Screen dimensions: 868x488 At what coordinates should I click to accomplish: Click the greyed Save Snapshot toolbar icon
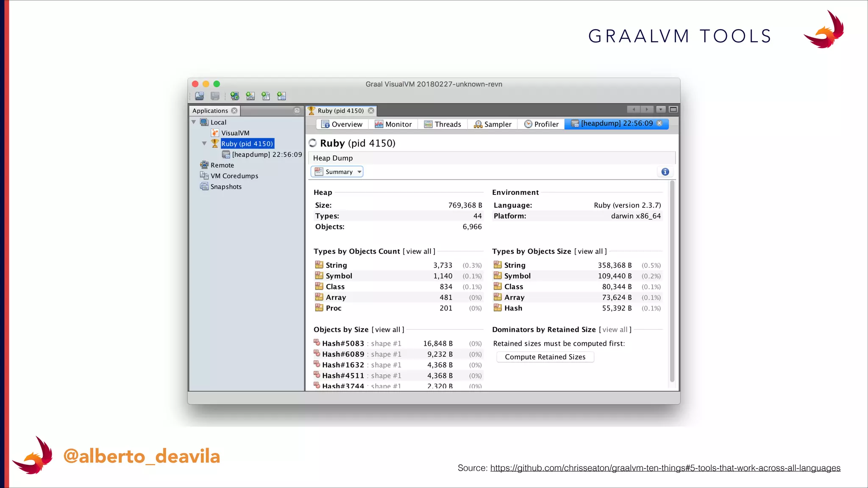tap(215, 96)
